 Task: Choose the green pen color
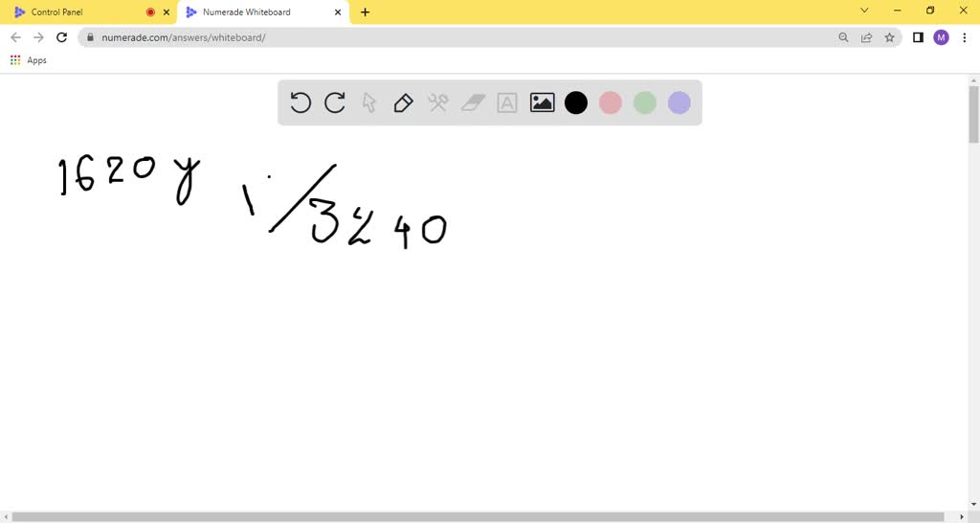[x=644, y=102]
